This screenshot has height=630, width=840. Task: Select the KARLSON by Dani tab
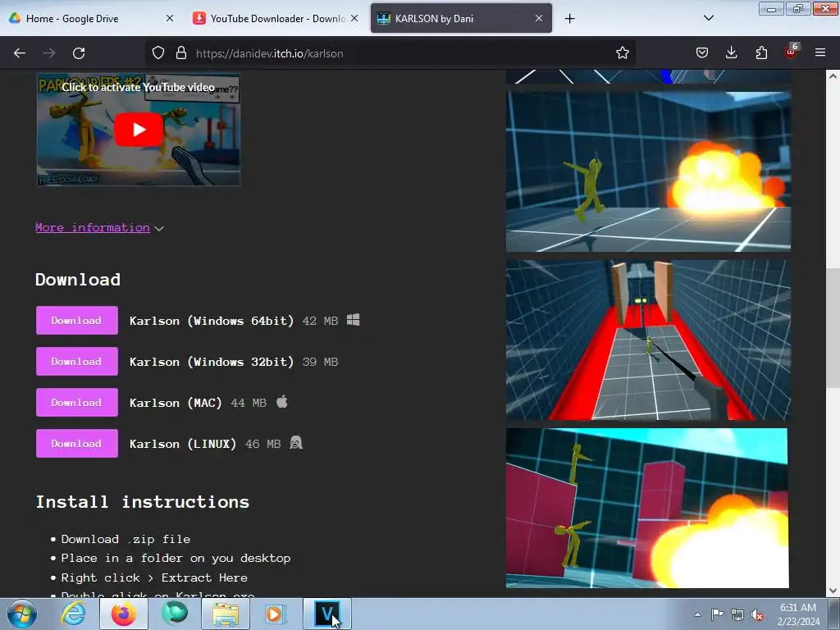(461, 18)
